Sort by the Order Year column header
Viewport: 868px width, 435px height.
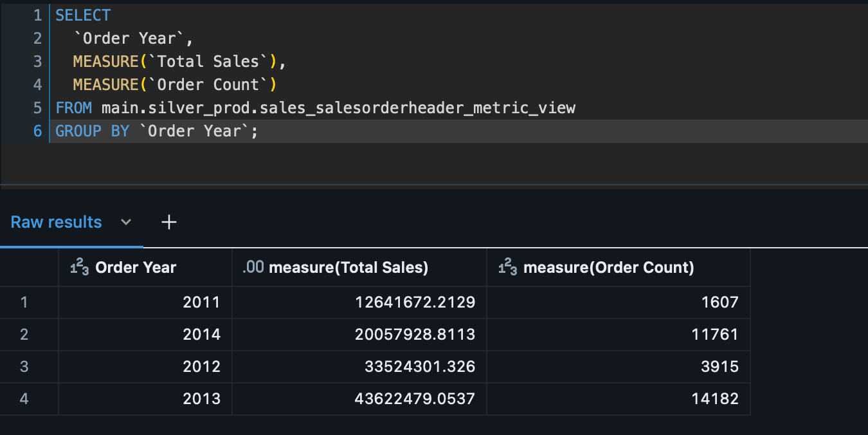click(x=136, y=268)
